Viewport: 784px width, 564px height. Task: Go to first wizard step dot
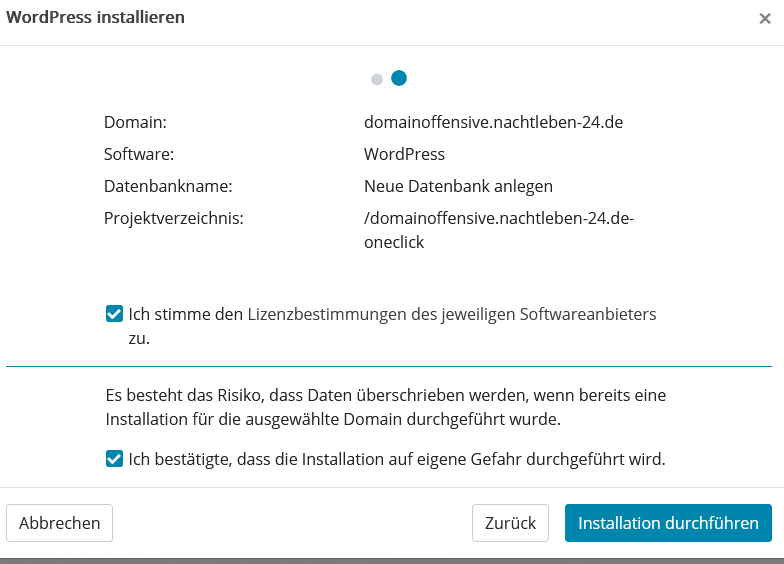(377, 79)
